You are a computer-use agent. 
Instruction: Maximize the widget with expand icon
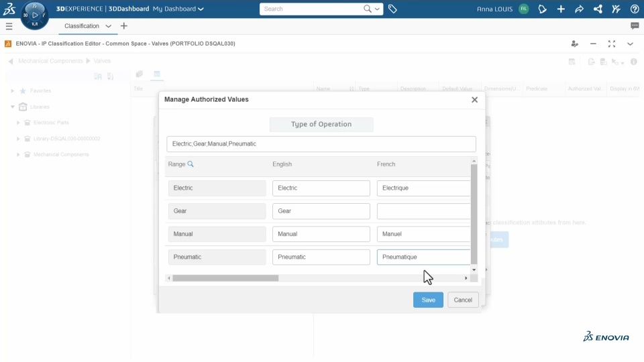click(612, 44)
